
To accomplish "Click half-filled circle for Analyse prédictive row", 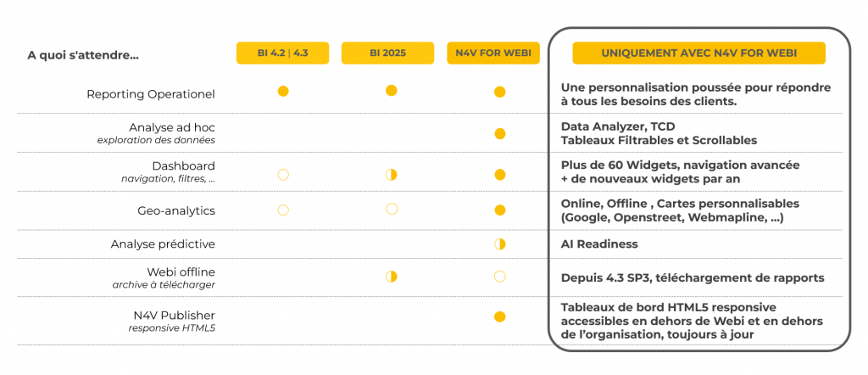I will [500, 244].
